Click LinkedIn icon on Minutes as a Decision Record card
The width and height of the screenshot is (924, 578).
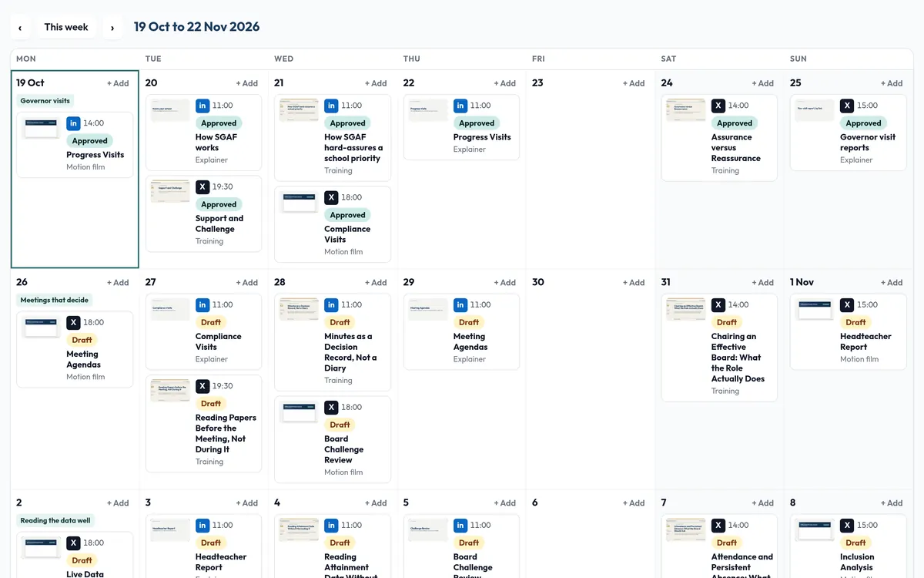click(x=331, y=305)
